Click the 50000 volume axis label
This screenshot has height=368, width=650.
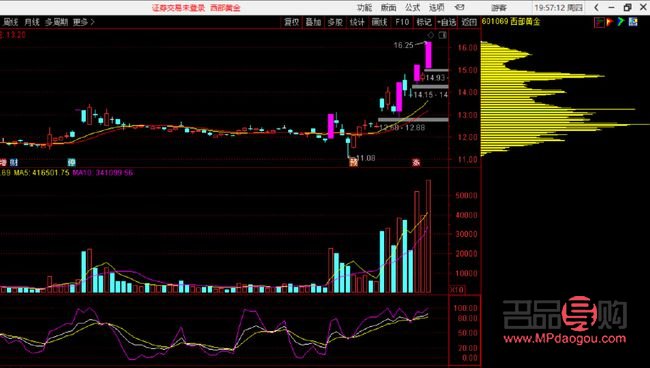466,195
